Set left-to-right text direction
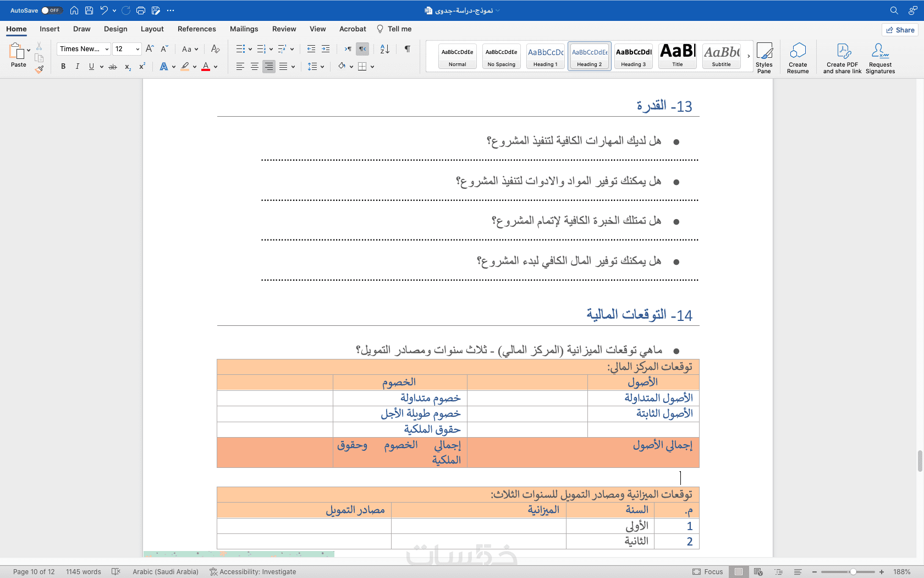Image resolution: width=924 pixels, height=578 pixels. tap(348, 49)
